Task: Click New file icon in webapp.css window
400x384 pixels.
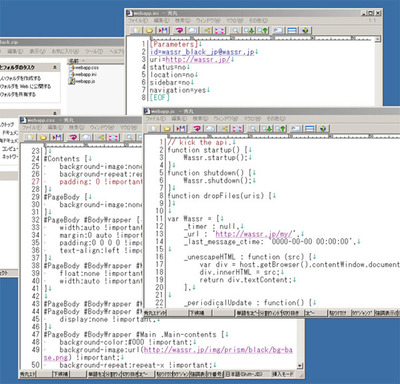Action: click(31, 137)
